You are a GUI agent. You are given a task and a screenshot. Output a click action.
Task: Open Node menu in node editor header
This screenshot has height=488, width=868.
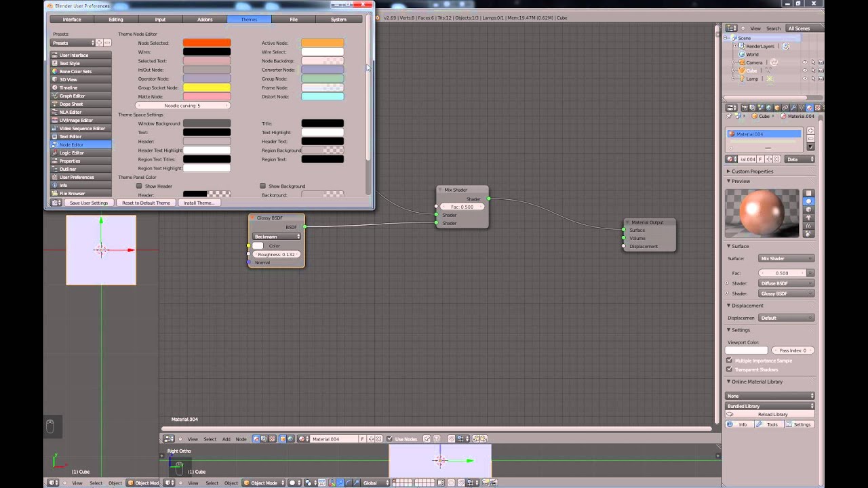pos(241,439)
